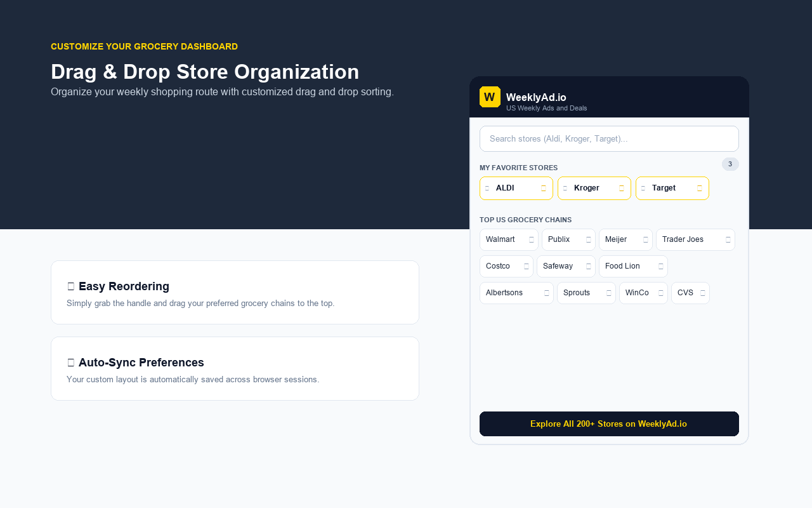Click the small icon on the Publix chip
Screen dimensions: 812x508
(589, 240)
